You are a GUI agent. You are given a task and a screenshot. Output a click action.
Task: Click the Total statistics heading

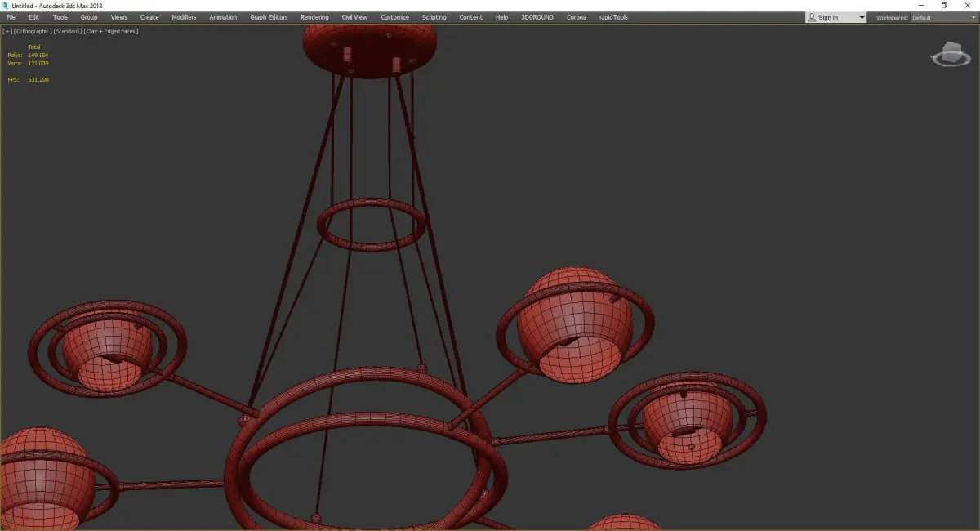pyautogui.click(x=34, y=47)
